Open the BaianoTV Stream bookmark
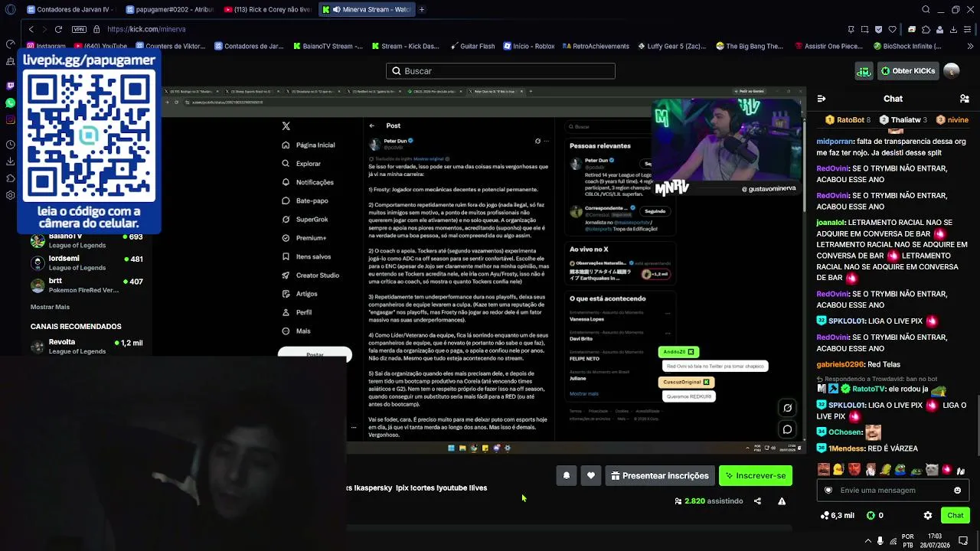This screenshot has width=980, height=551. [x=328, y=46]
